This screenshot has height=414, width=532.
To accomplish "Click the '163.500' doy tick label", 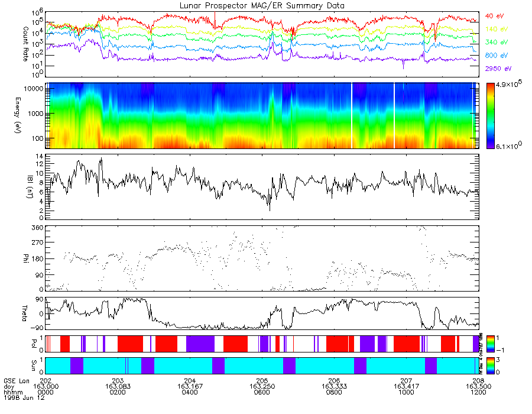I will [x=478, y=387].
